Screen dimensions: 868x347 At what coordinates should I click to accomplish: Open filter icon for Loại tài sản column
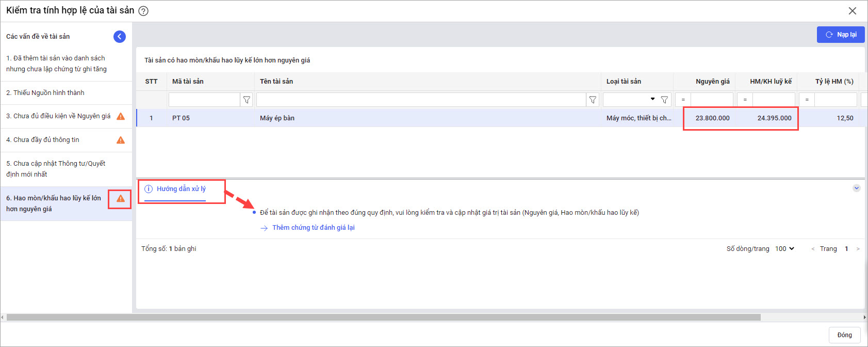664,100
